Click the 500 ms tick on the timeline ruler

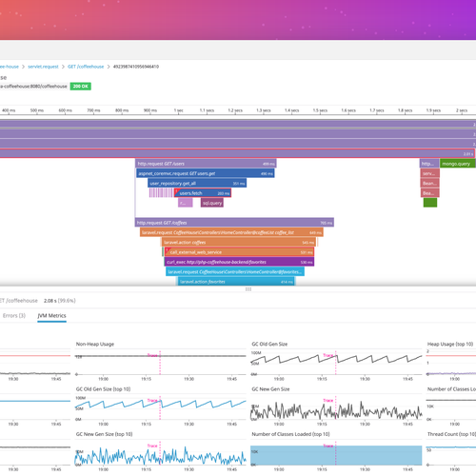point(37,110)
